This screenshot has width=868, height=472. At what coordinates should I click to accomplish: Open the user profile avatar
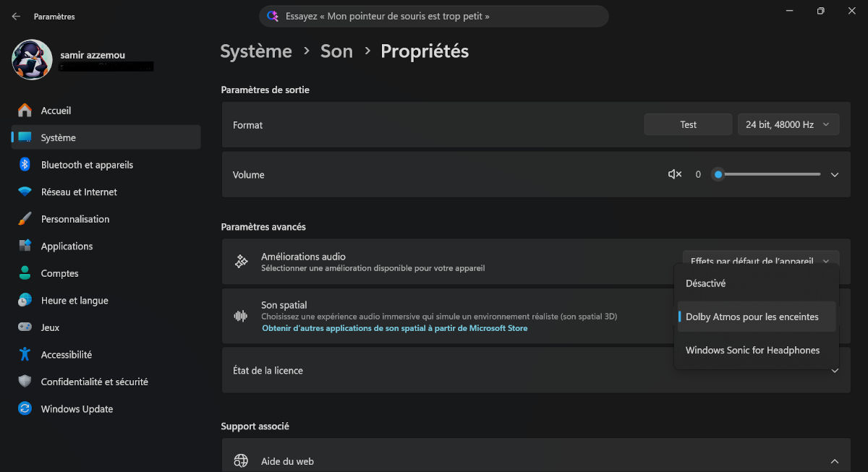click(32, 59)
